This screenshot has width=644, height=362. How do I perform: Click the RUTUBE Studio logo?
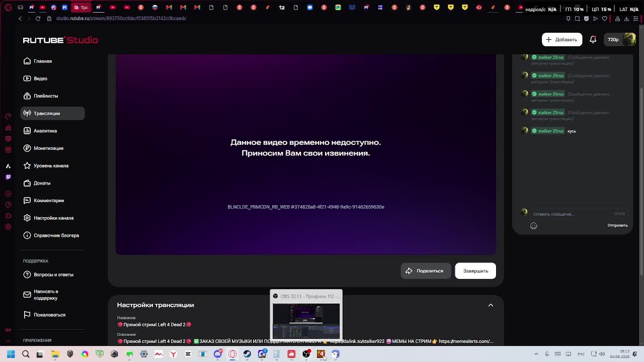click(x=60, y=40)
